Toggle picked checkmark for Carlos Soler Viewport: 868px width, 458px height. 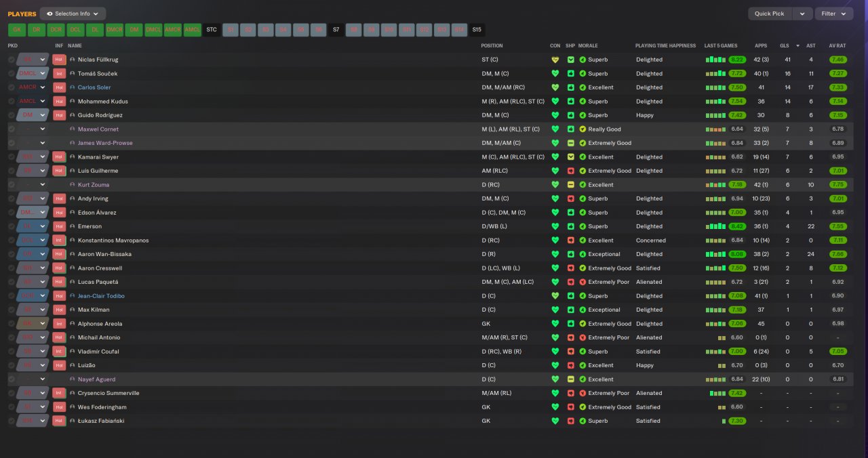tap(12, 87)
